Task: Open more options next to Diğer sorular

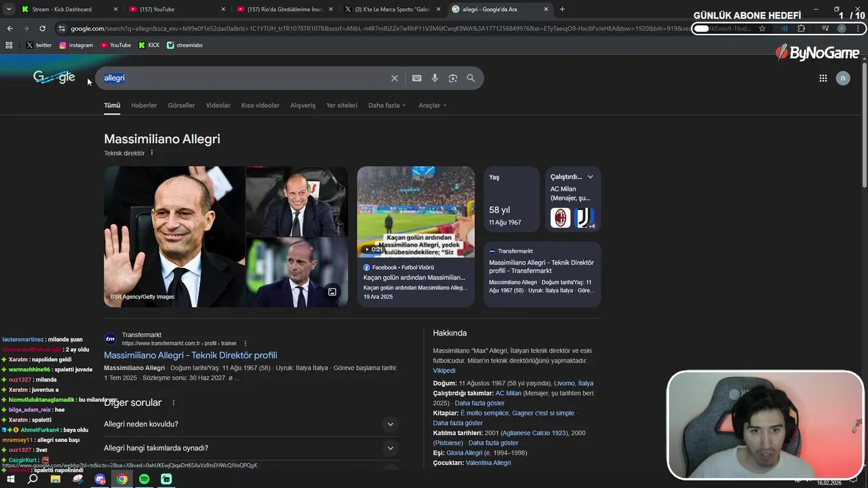Action: [174, 403]
